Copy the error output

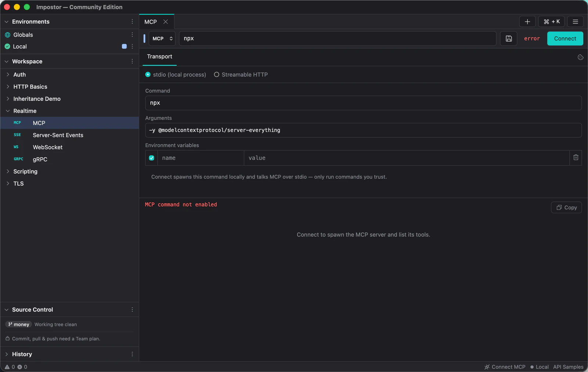[x=566, y=207]
